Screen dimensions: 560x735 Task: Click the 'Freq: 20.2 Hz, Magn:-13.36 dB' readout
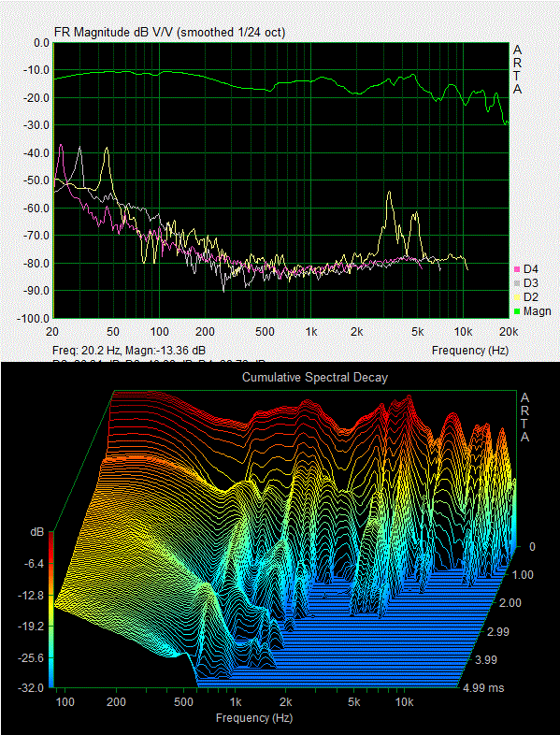click(x=129, y=350)
